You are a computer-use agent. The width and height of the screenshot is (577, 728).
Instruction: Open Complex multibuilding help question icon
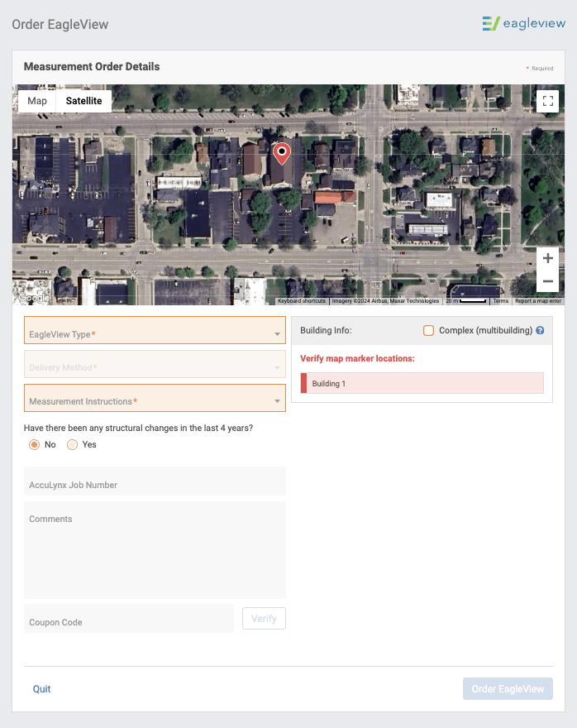540,330
